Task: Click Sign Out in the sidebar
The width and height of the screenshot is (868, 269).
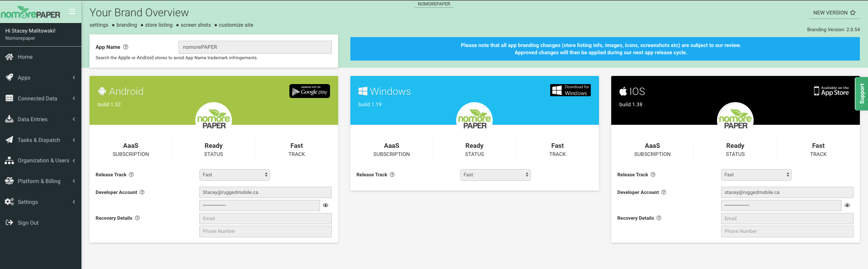Action: [41, 222]
